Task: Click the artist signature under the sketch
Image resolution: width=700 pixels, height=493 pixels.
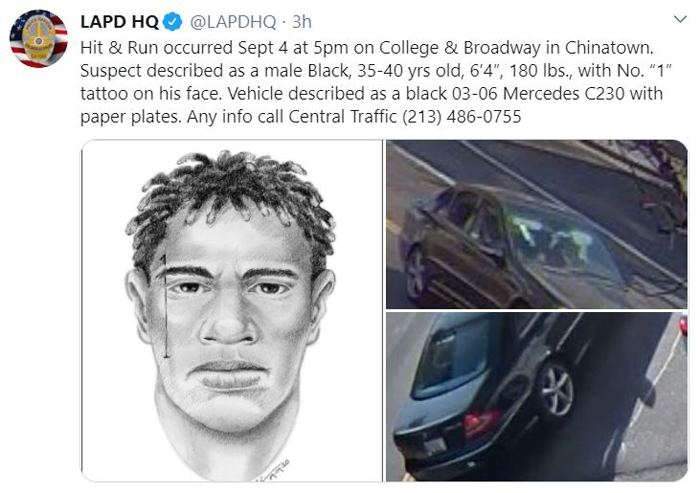Action: click(273, 472)
